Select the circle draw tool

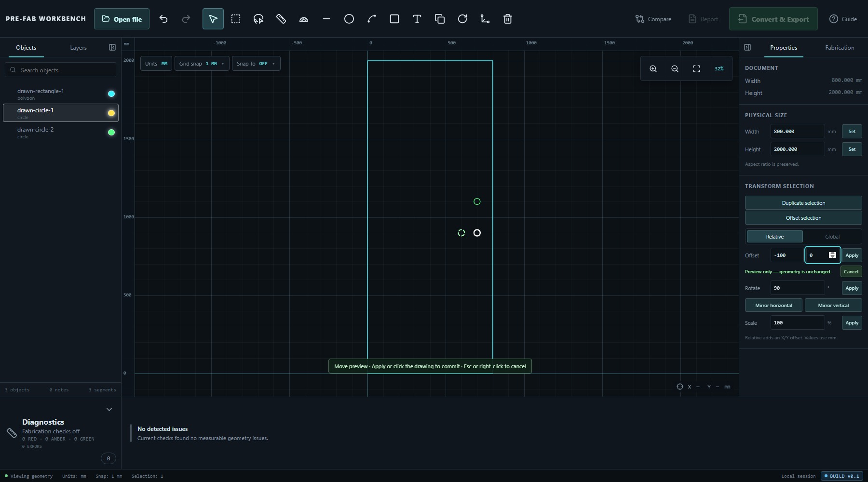click(x=349, y=19)
